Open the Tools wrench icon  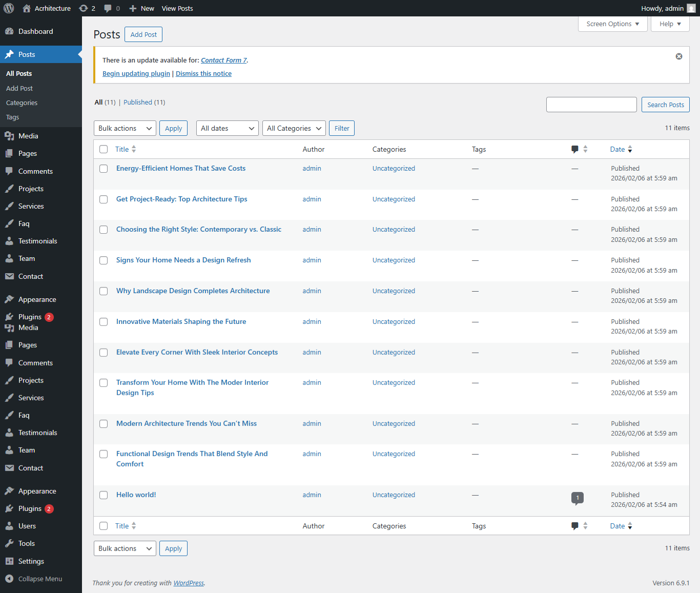tap(9, 543)
